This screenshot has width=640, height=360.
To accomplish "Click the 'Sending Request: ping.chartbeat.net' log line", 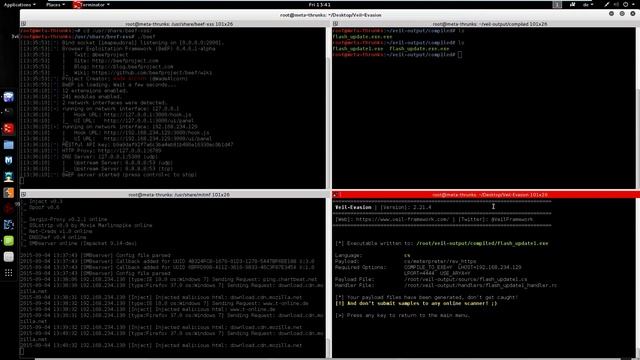I will [169, 280].
